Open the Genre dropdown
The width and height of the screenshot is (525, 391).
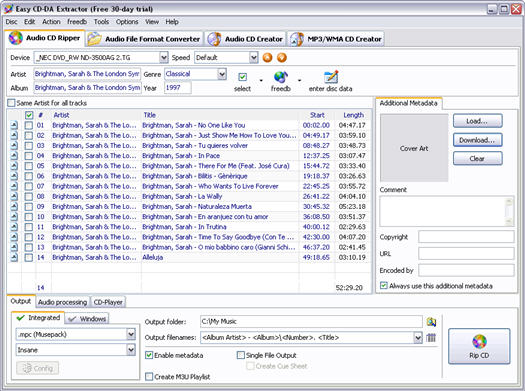coord(222,74)
